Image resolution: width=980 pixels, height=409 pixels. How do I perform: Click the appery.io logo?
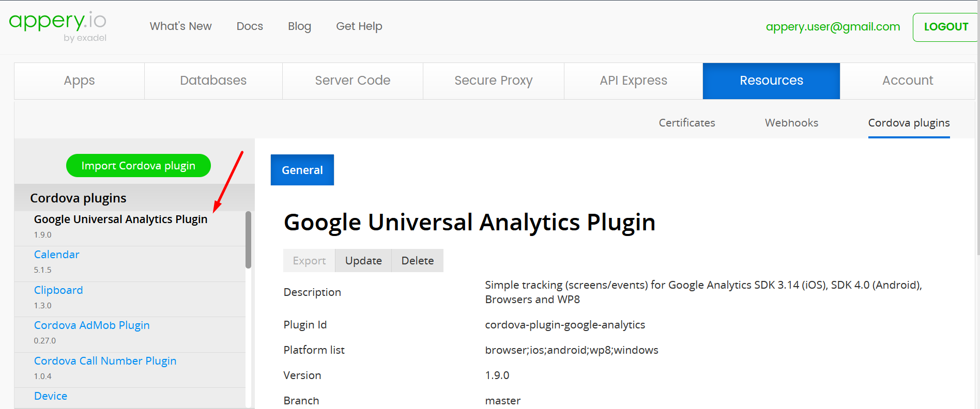(x=58, y=26)
